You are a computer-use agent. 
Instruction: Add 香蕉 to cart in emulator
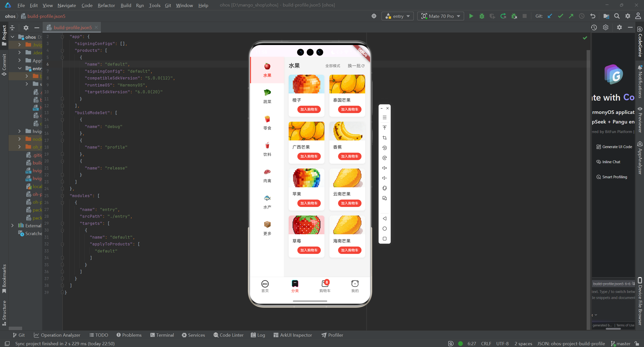(x=349, y=156)
